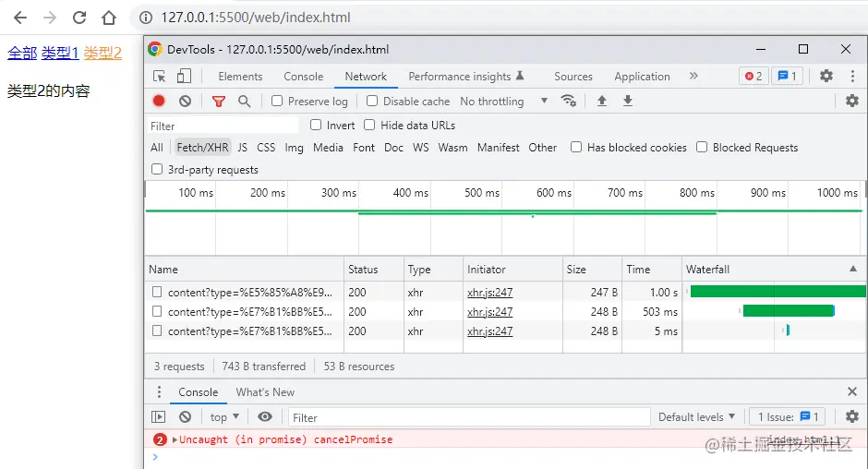Stop recording network log with the red button
The height and width of the screenshot is (469, 868).
159,101
